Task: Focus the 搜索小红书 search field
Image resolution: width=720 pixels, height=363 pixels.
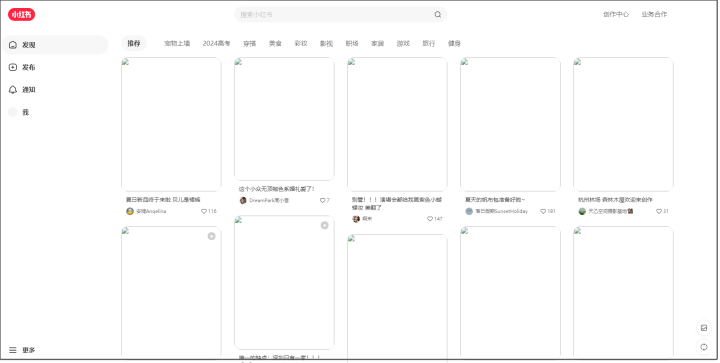Action: pos(340,15)
